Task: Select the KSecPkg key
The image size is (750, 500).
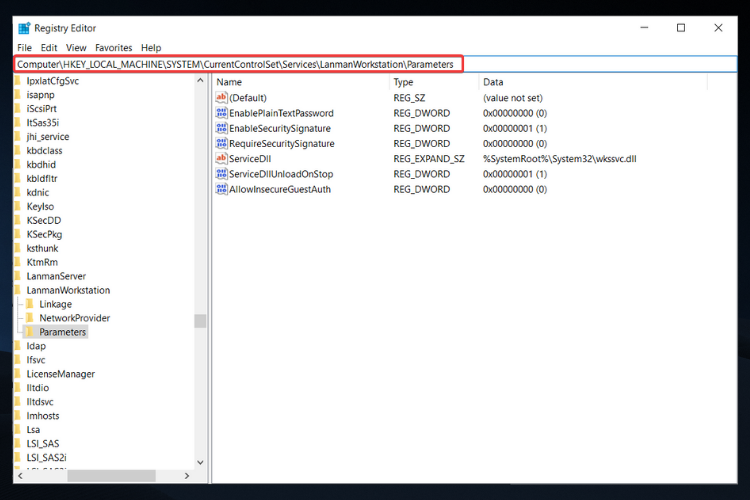Action: (x=44, y=234)
